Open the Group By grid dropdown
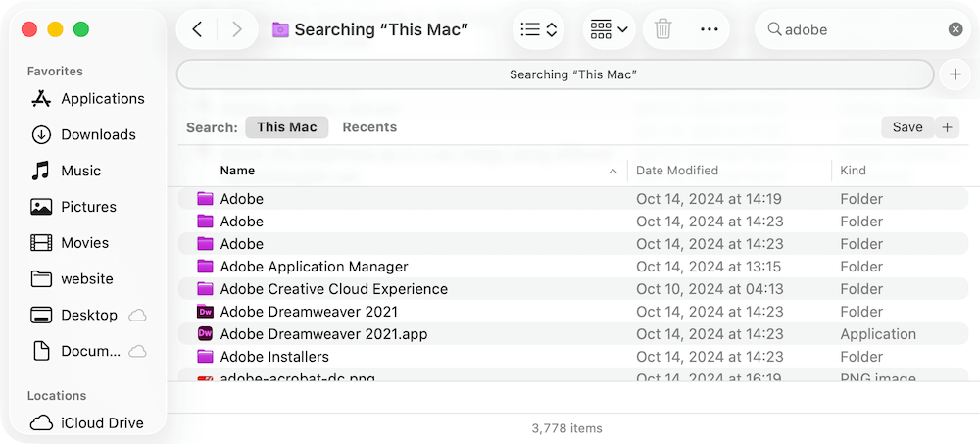Image resolution: width=980 pixels, height=444 pixels. click(x=609, y=29)
